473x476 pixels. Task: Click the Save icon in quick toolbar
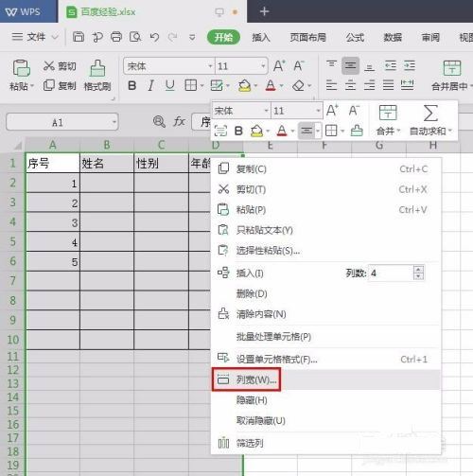79,37
